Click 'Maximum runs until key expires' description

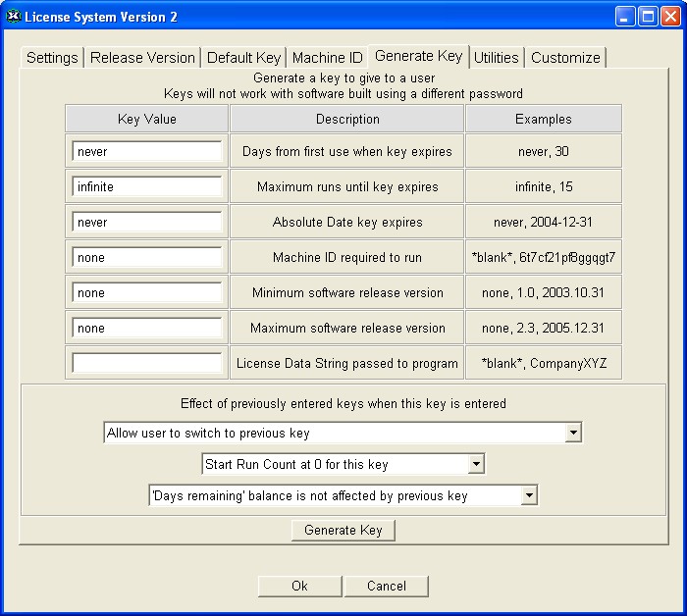click(x=347, y=187)
